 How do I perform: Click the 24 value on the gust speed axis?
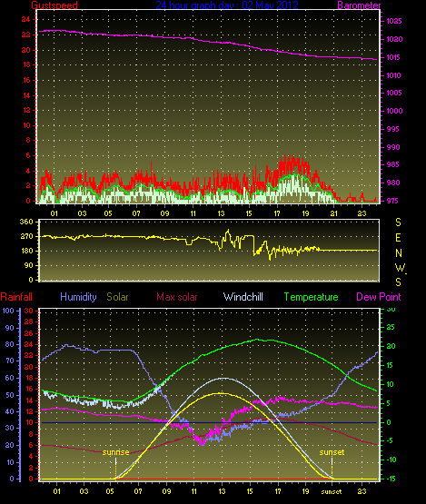pyautogui.click(x=25, y=20)
